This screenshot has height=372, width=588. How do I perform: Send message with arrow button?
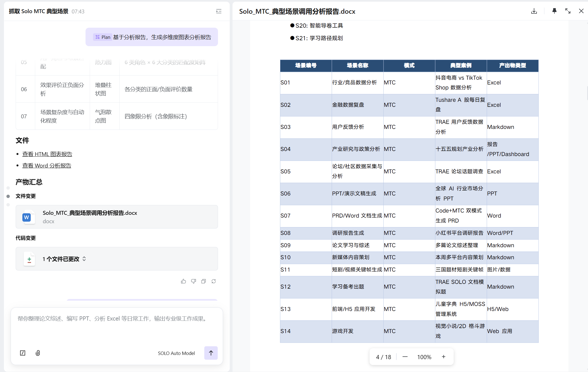click(211, 353)
